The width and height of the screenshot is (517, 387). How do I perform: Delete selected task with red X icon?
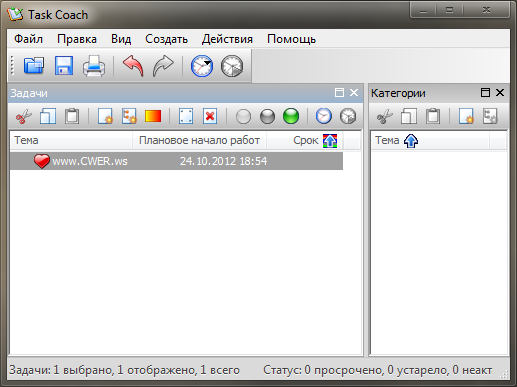210,116
